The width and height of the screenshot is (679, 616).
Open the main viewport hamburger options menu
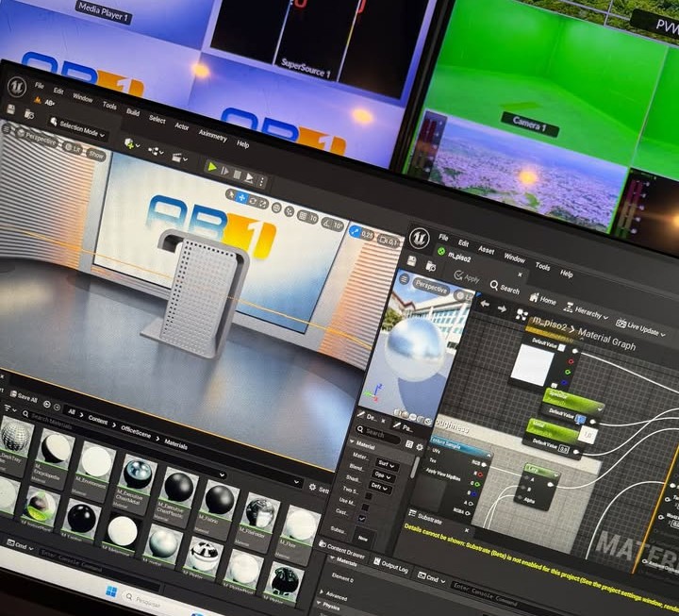7,128
